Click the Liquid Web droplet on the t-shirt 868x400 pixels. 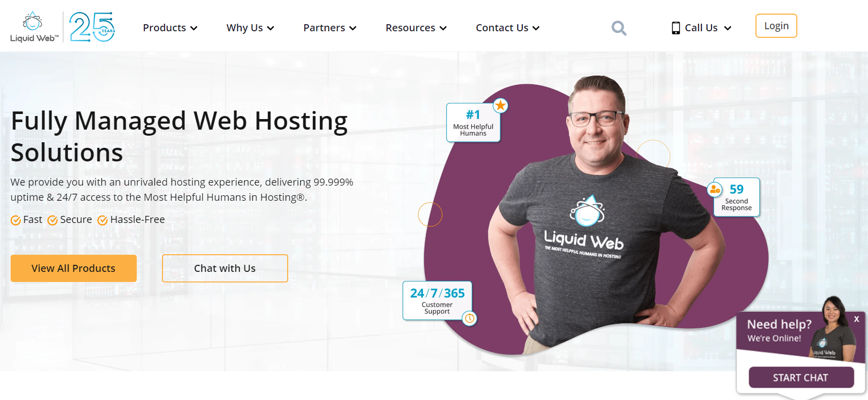587,211
